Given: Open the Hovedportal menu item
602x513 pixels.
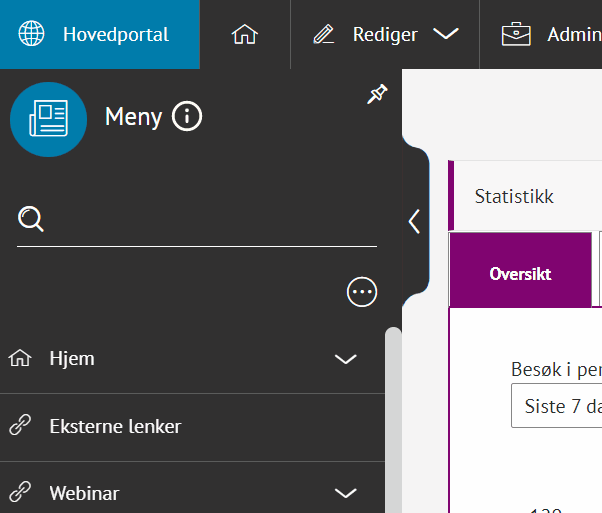Looking at the screenshot, I should pos(115,34).
